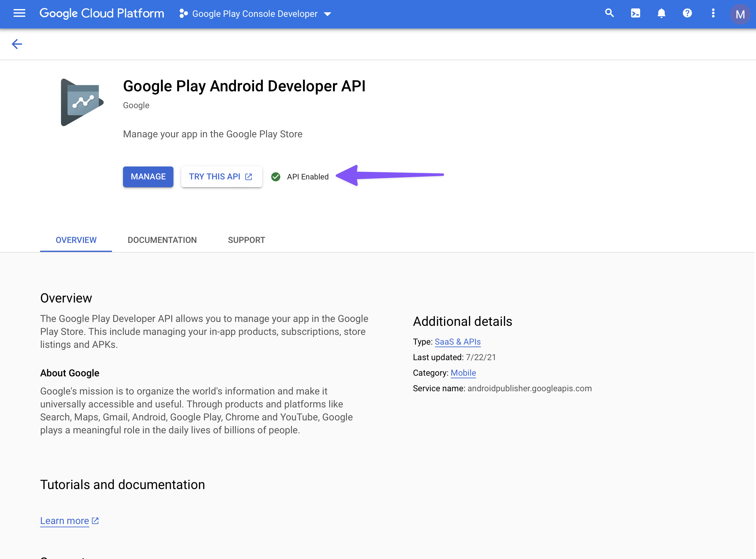Click the green API Enabled checkmark
The image size is (756, 559).
276,177
